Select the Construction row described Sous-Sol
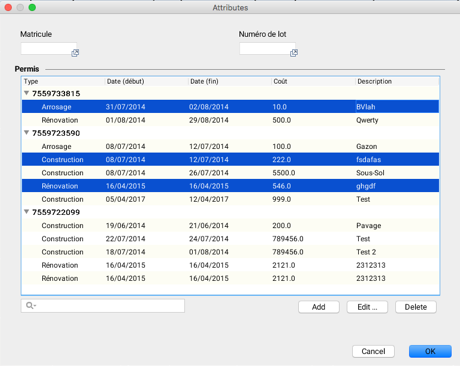Screen dimensions: 460x366 (x=230, y=173)
